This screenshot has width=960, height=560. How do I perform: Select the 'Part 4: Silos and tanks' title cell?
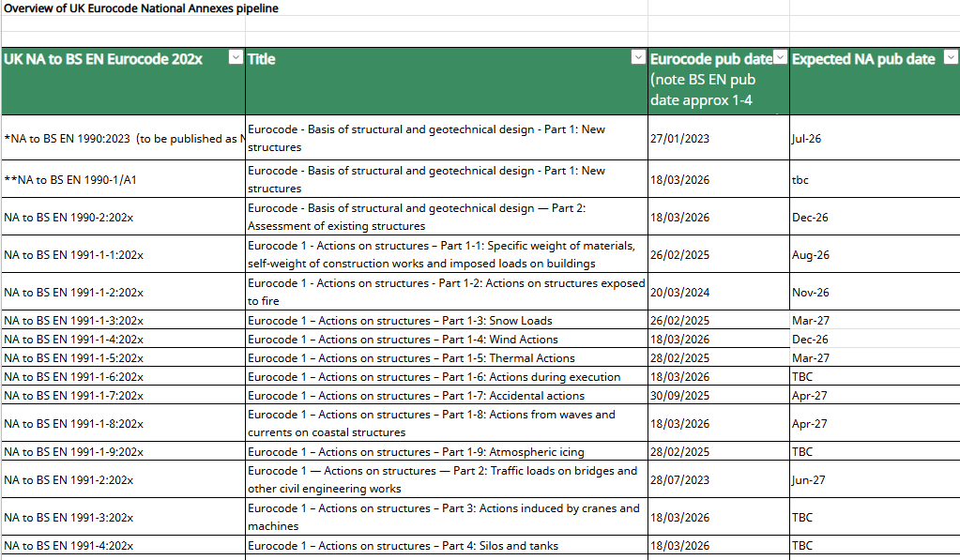[447, 545]
